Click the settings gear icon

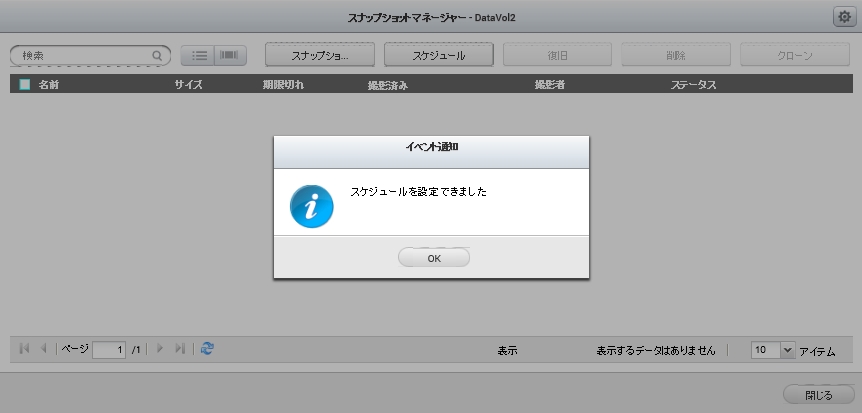[843, 17]
